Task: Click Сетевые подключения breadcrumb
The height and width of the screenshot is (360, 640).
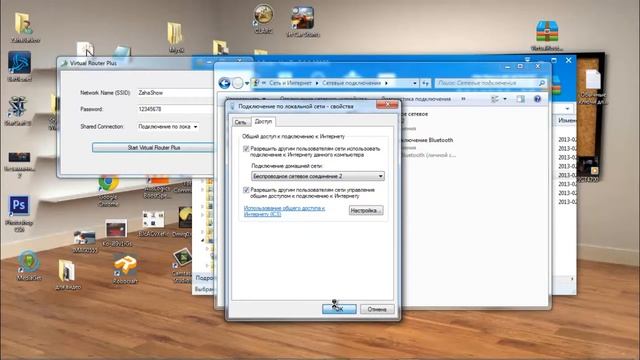Action: 351,83
